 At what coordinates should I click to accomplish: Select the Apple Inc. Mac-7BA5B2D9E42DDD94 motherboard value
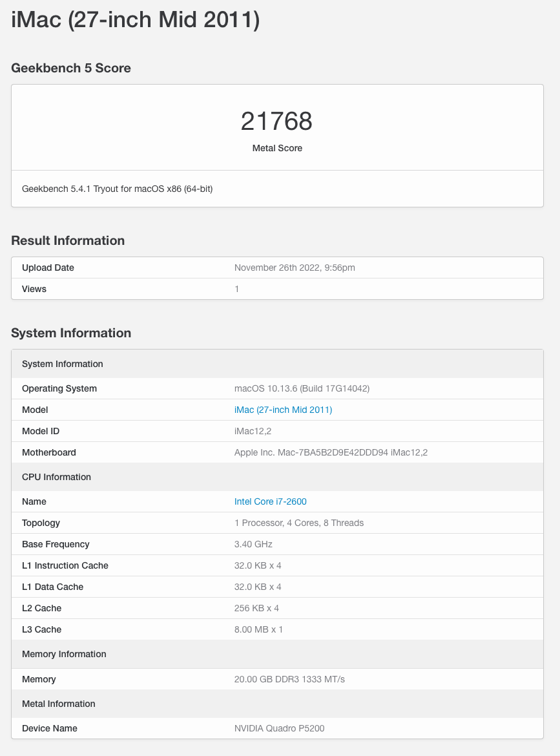coord(331,452)
